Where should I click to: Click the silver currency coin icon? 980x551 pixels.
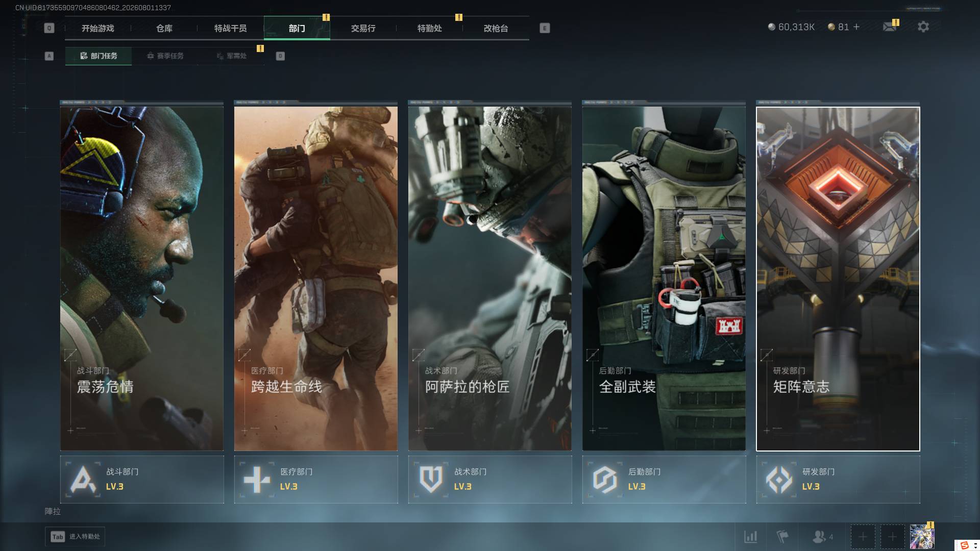pyautogui.click(x=772, y=27)
